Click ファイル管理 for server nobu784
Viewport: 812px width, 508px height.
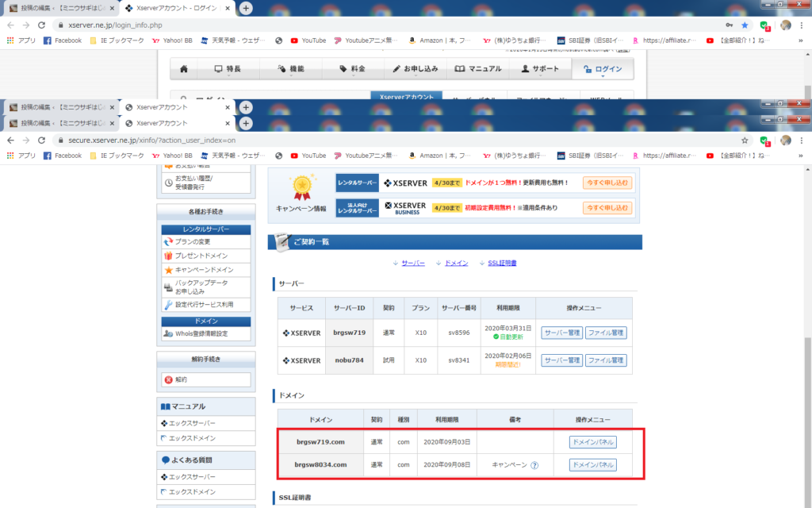[x=606, y=360]
